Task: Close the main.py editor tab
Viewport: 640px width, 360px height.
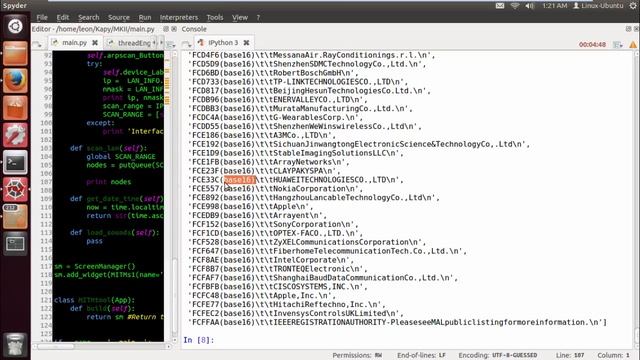Action: pyautogui.click(x=95, y=42)
